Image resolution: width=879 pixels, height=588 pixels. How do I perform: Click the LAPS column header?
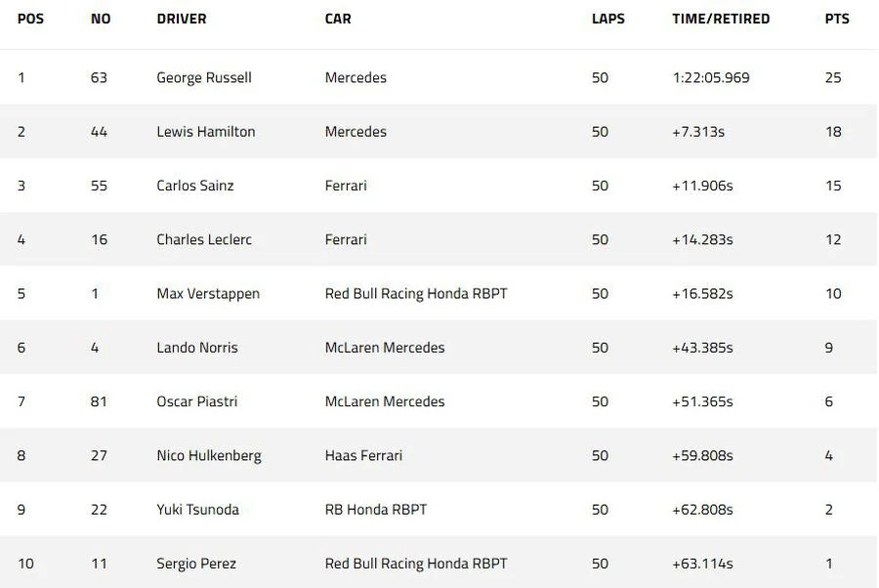click(608, 19)
